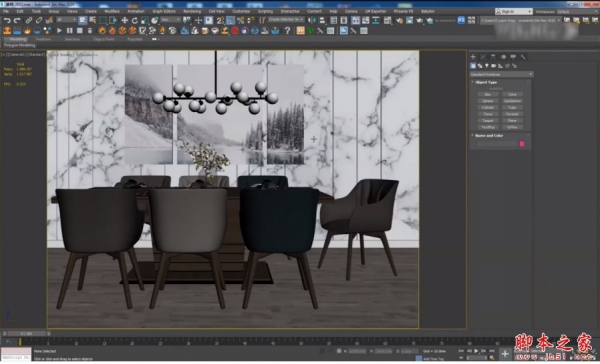600x364 pixels.
Task: Open the File menu
Action: tap(6, 11)
